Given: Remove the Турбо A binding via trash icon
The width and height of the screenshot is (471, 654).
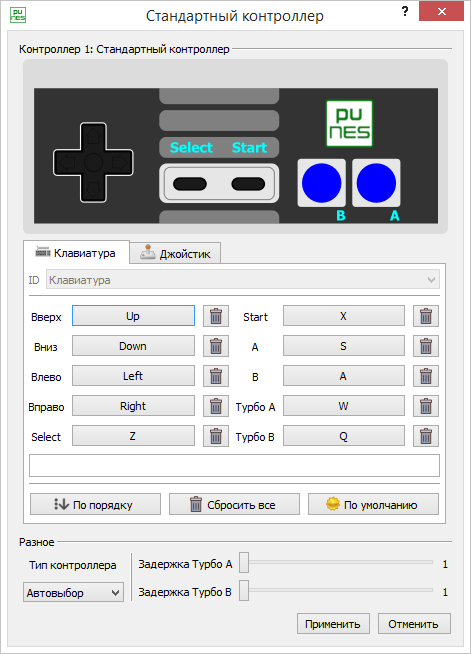Looking at the screenshot, I should pyautogui.click(x=426, y=406).
